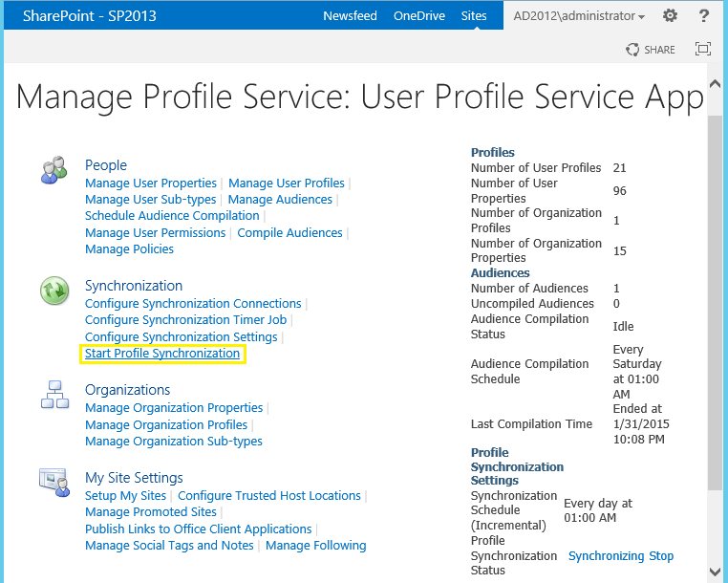This screenshot has height=583, width=728.
Task: Open Compile Audiences link
Action: click(x=289, y=233)
